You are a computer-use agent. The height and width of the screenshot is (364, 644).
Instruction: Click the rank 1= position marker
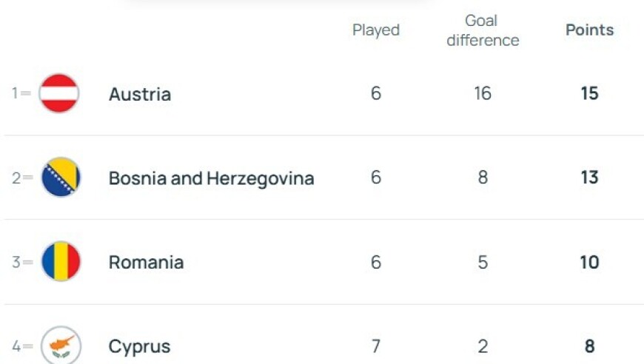pyautogui.click(x=21, y=94)
